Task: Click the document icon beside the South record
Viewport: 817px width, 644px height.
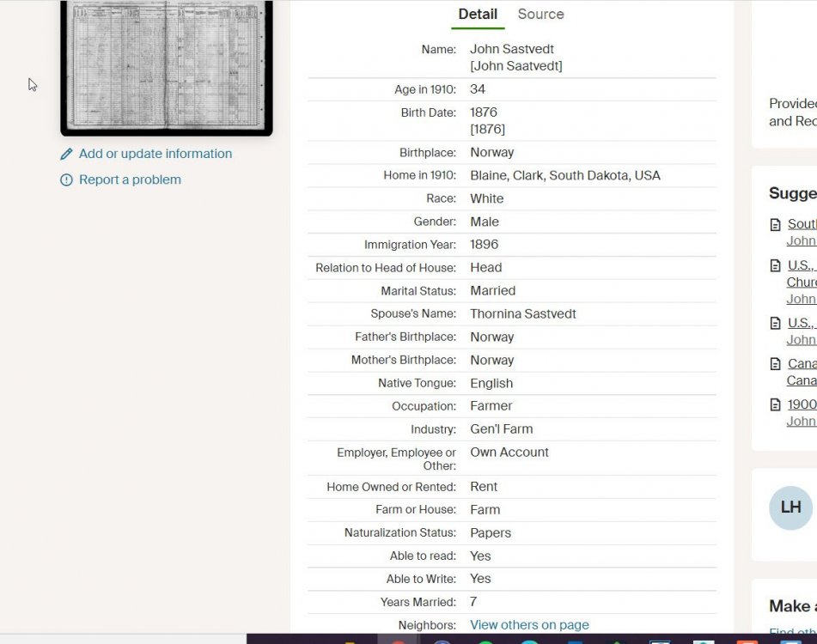Action: click(x=776, y=225)
